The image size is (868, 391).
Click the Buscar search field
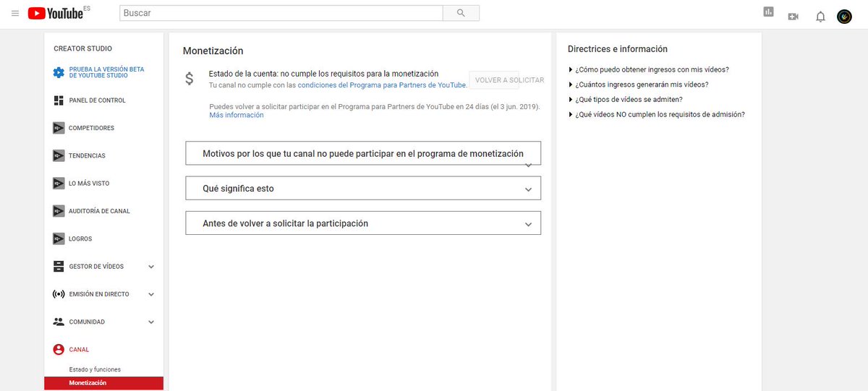[281, 13]
